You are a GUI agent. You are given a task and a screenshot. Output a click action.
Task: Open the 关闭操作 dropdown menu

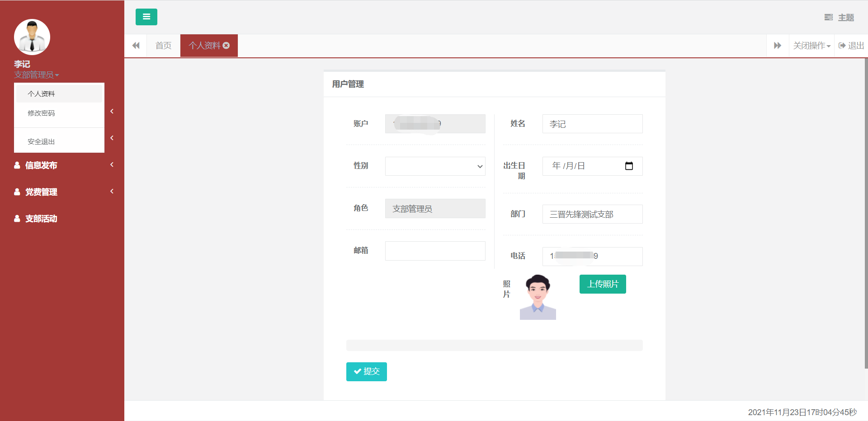811,46
